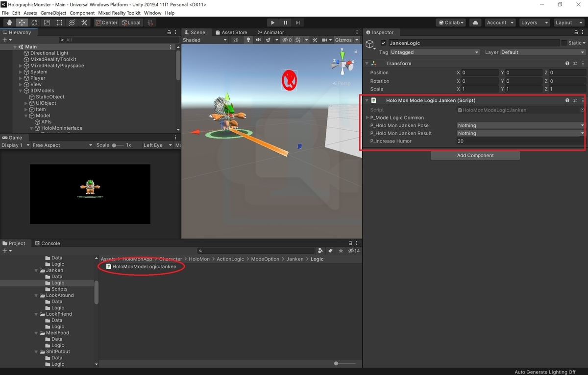Collapse the Transform component

pos(367,64)
